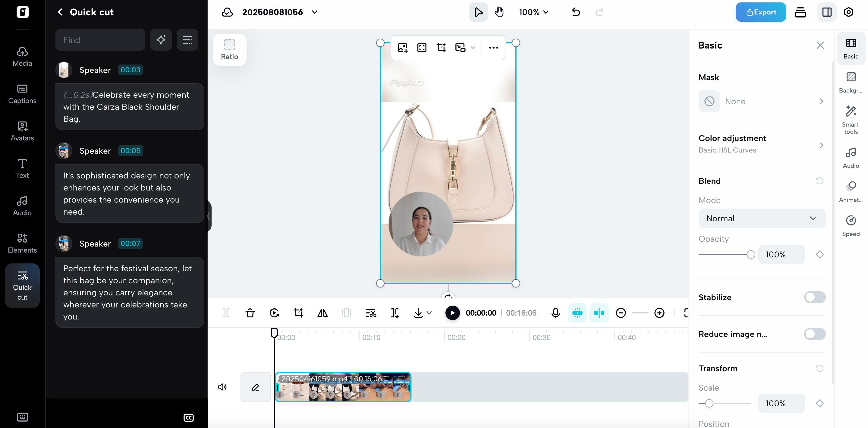Open the Media panel in sidebar
The image size is (868, 428).
point(22,56)
